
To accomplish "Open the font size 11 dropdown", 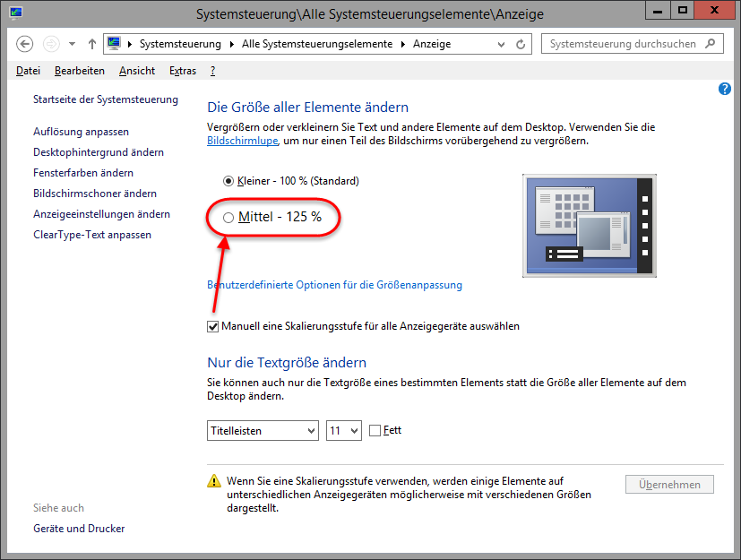I will tap(343, 431).
